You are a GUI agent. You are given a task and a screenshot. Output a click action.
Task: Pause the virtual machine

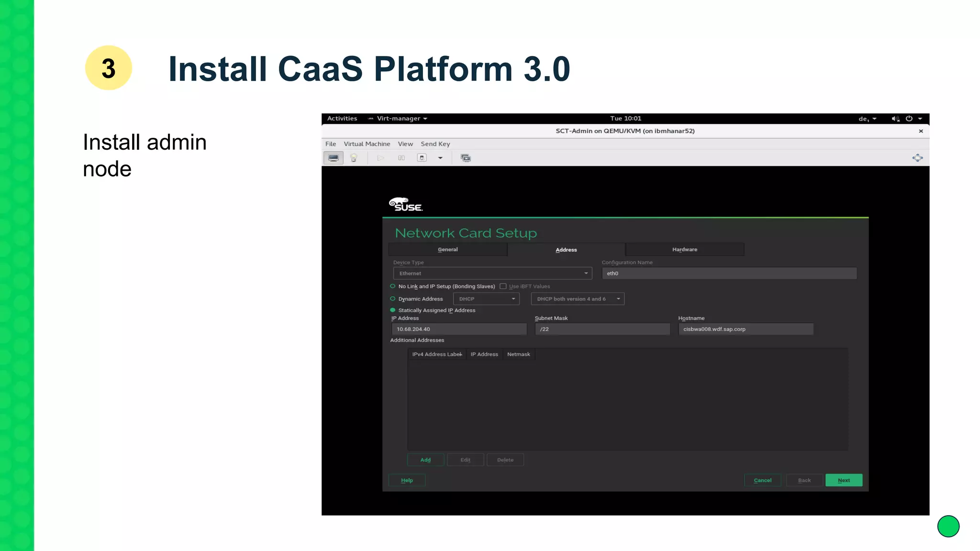tap(401, 158)
